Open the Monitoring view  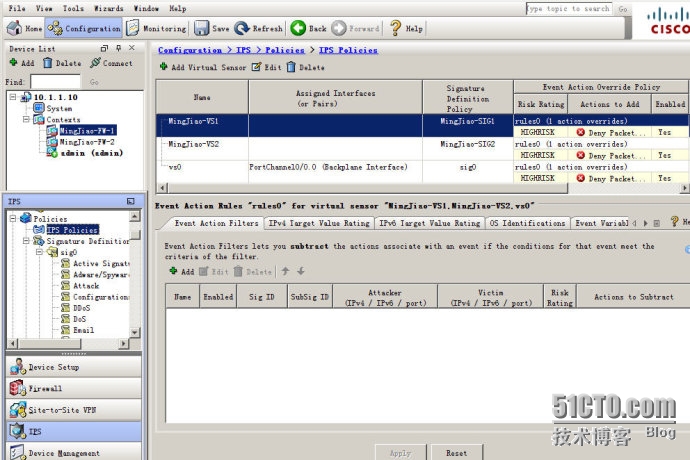[x=156, y=29]
